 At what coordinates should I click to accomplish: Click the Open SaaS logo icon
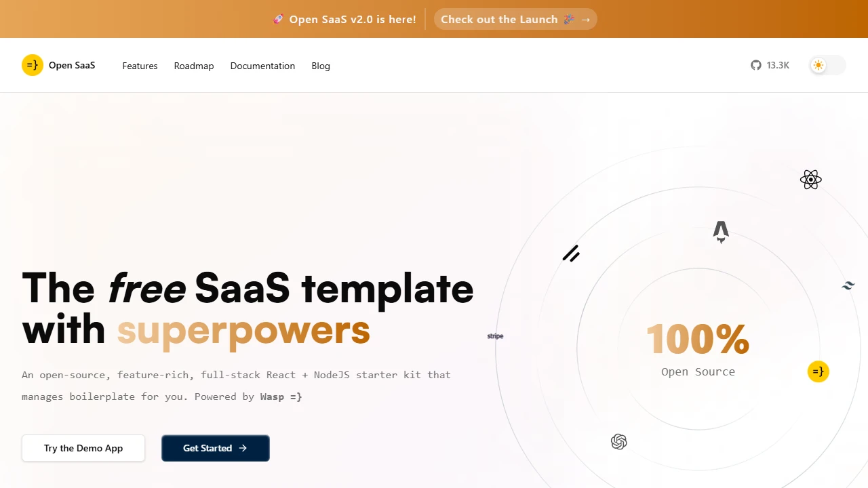point(32,64)
